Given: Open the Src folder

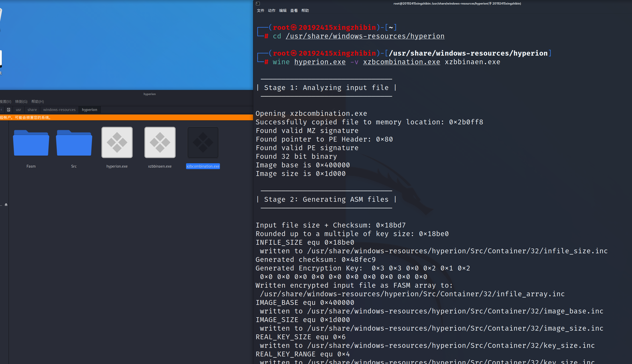Looking at the screenshot, I should (x=74, y=143).
